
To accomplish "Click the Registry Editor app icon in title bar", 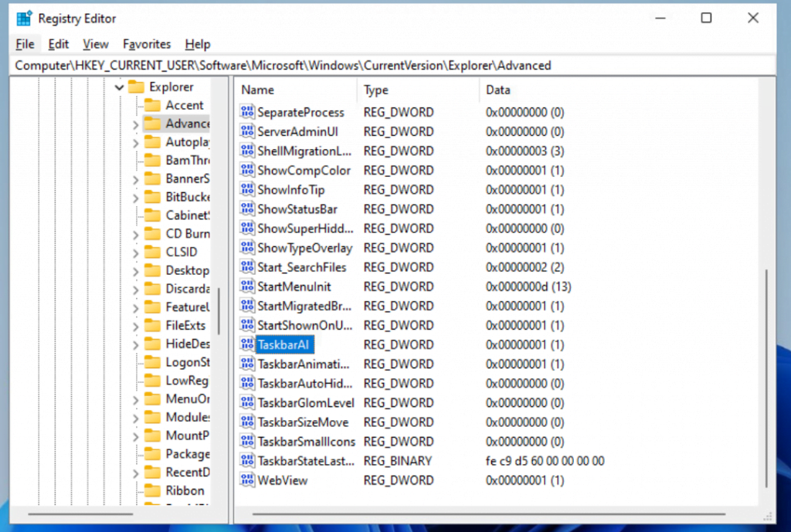I will click(x=24, y=17).
